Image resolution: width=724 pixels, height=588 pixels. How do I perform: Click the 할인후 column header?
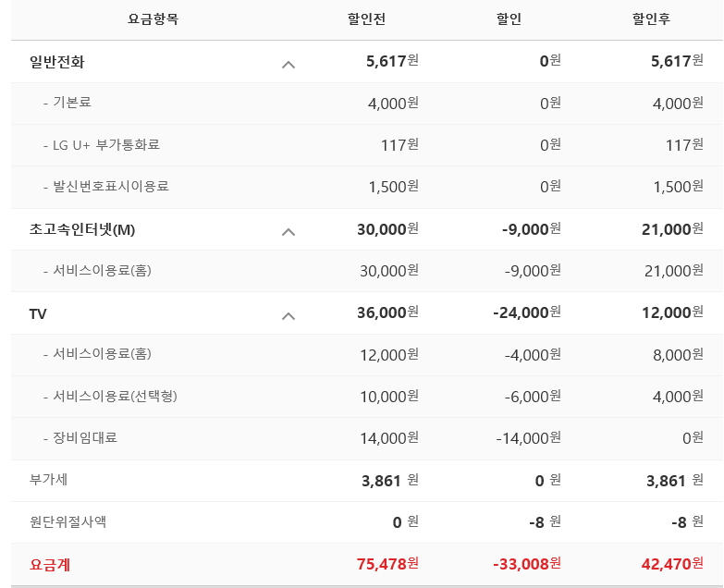click(651, 19)
